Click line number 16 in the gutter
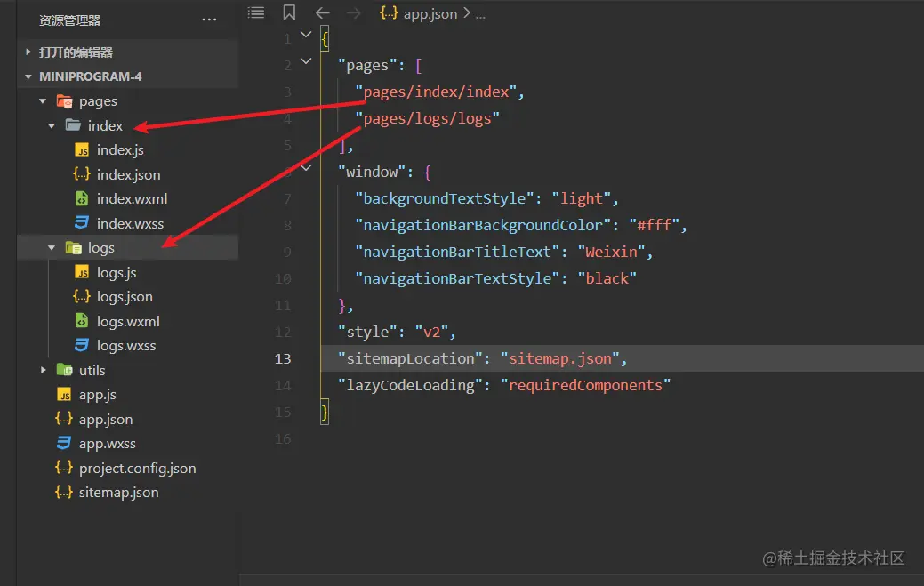The width and height of the screenshot is (924, 586). pos(283,438)
